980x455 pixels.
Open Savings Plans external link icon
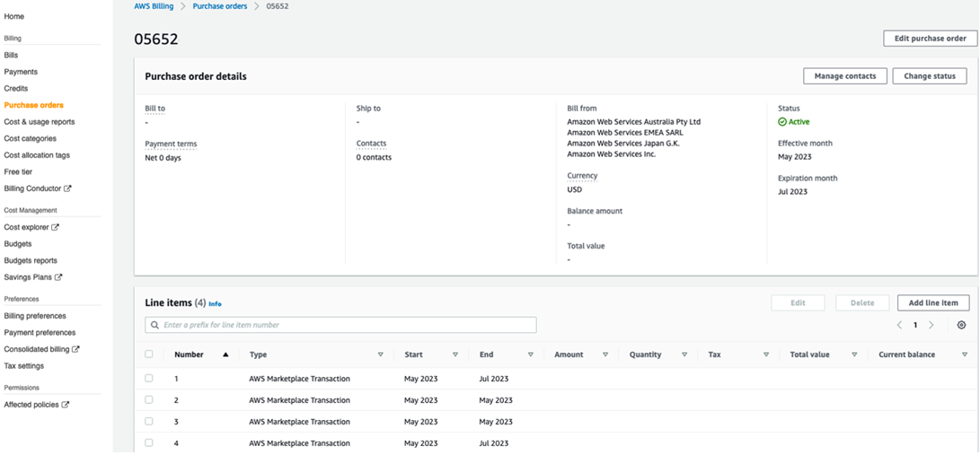(x=58, y=277)
